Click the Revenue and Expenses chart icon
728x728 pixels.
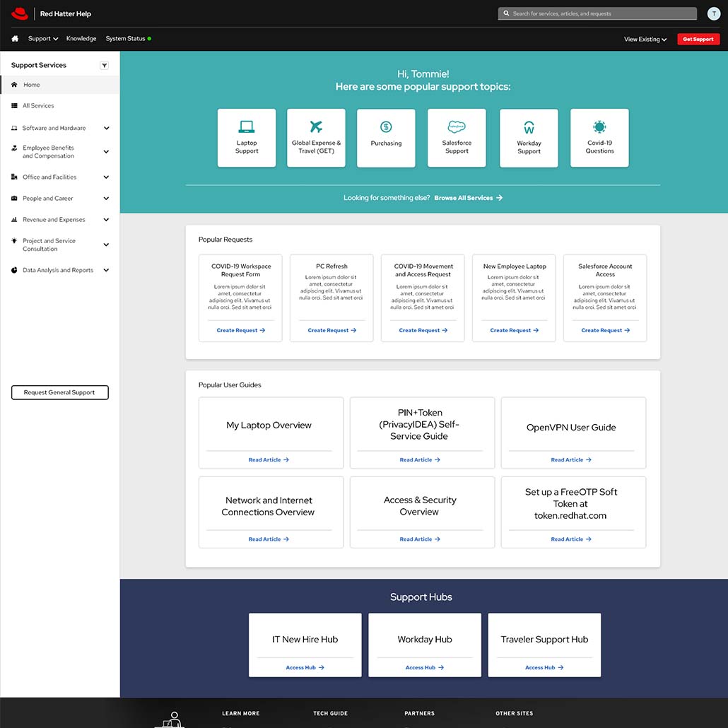(14, 220)
